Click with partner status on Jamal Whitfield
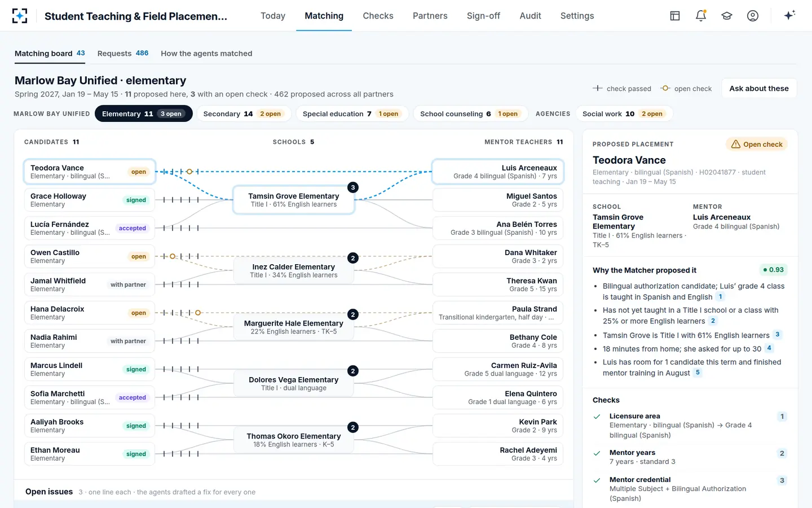 pos(128,284)
